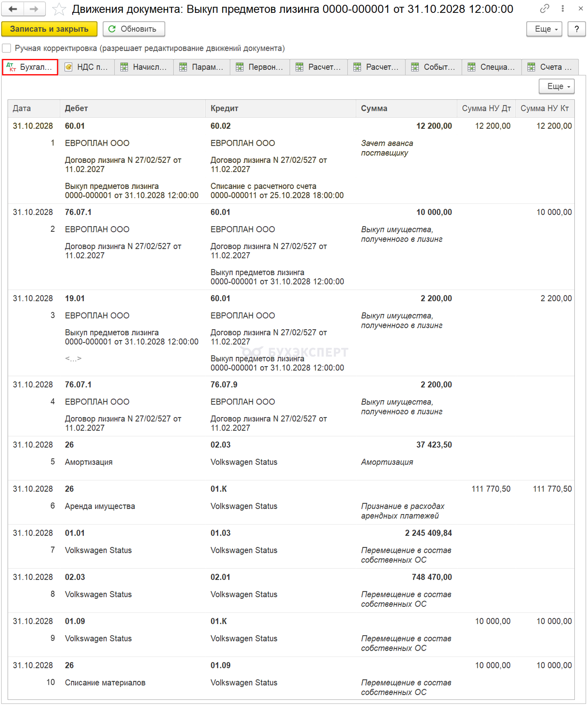
Task: Click Амортизация in the row 5 debit cell
Action: coord(89,462)
